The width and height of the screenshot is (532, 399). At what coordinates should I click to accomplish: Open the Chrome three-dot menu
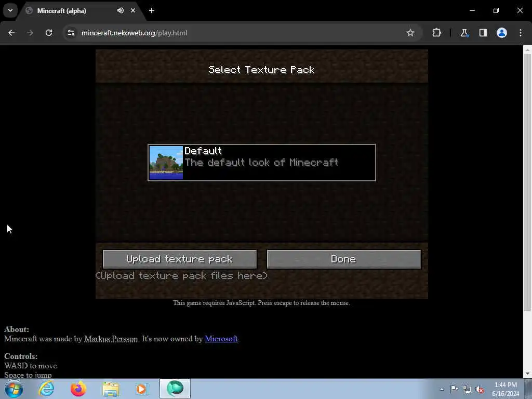[x=521, y=33]
